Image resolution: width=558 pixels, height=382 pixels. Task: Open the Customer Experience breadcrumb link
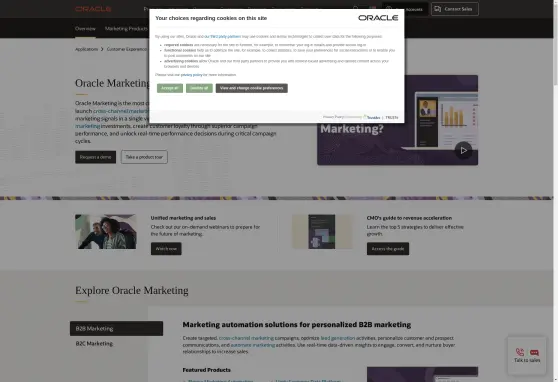[x=126, y=49]
